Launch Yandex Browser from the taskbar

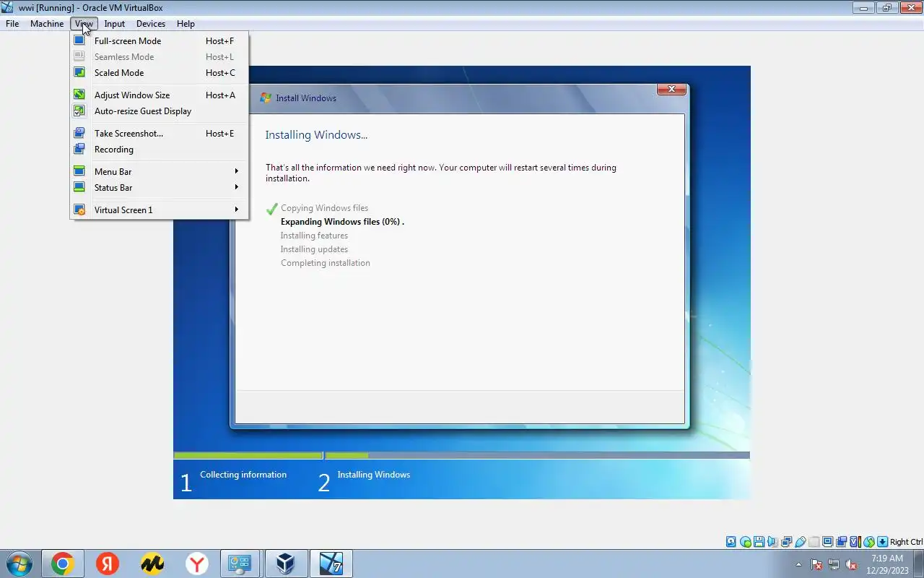tap(197, 564)
